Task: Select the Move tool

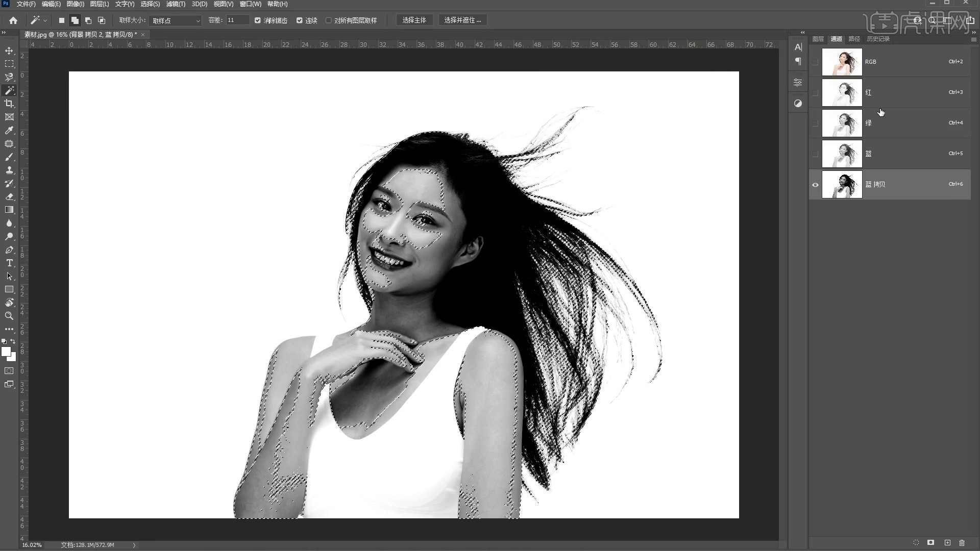Action: (9, 51)
